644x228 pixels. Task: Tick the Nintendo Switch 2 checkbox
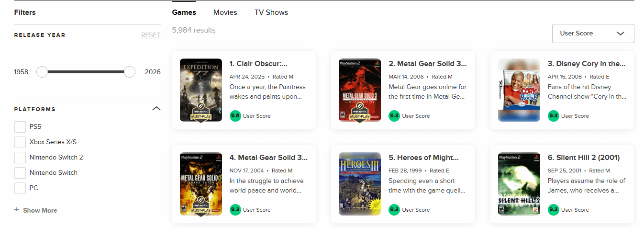pyautogui.click(x=20, y=158)
